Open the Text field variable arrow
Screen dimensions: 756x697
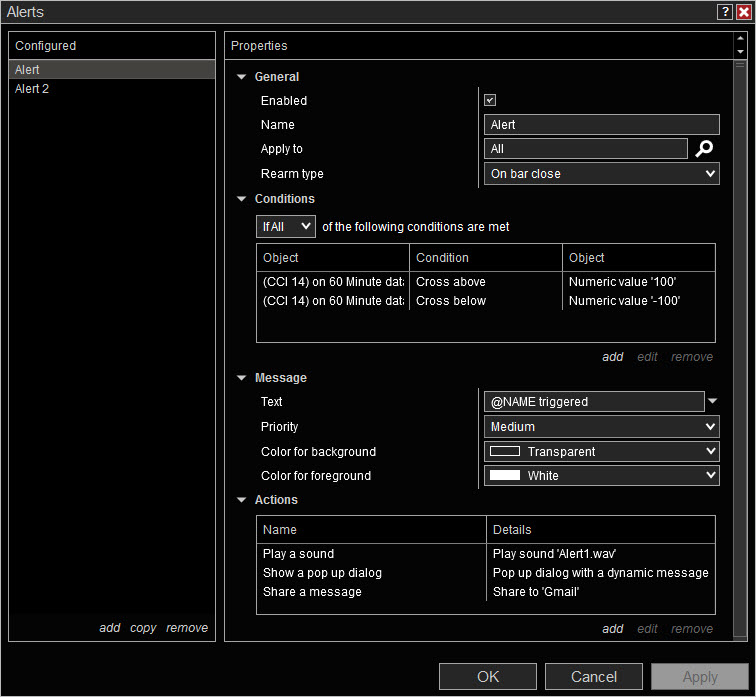click(712, 401)
